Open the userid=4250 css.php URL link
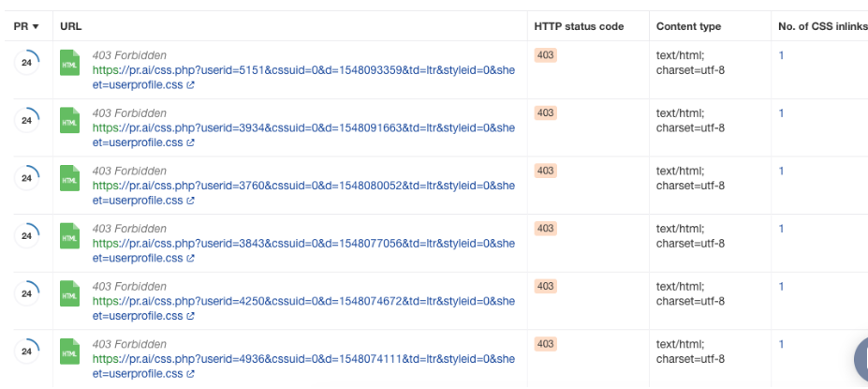The height and width of the screenshot is (389, 868). (x=302, y=301)
